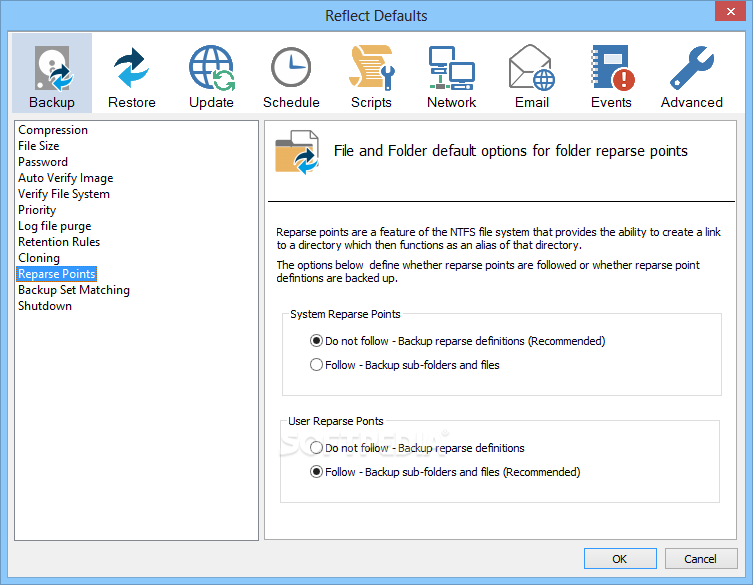
Task: Select Auto Verify Image option
Action: (x=65, y=178)
